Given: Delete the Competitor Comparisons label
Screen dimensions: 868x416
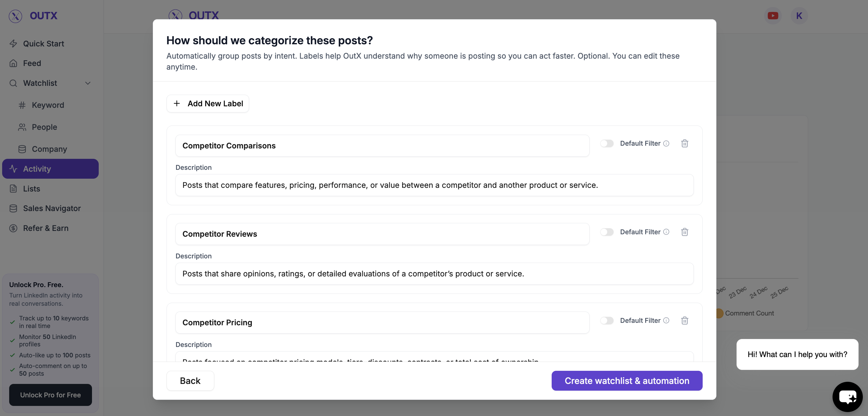Looking at the screenshot, I should tap(684, 144).
